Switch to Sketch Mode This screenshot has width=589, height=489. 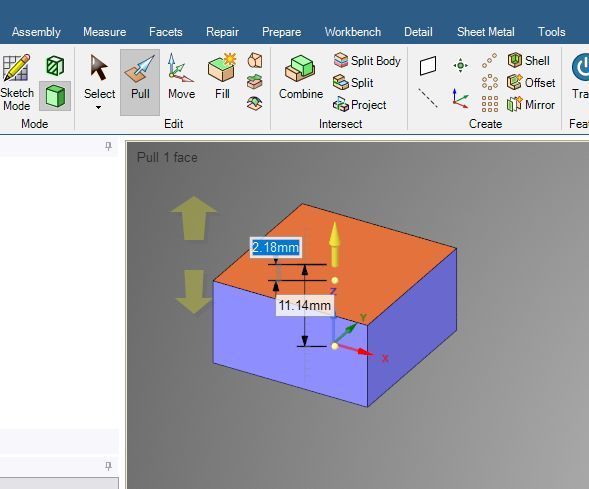point(17,83)
